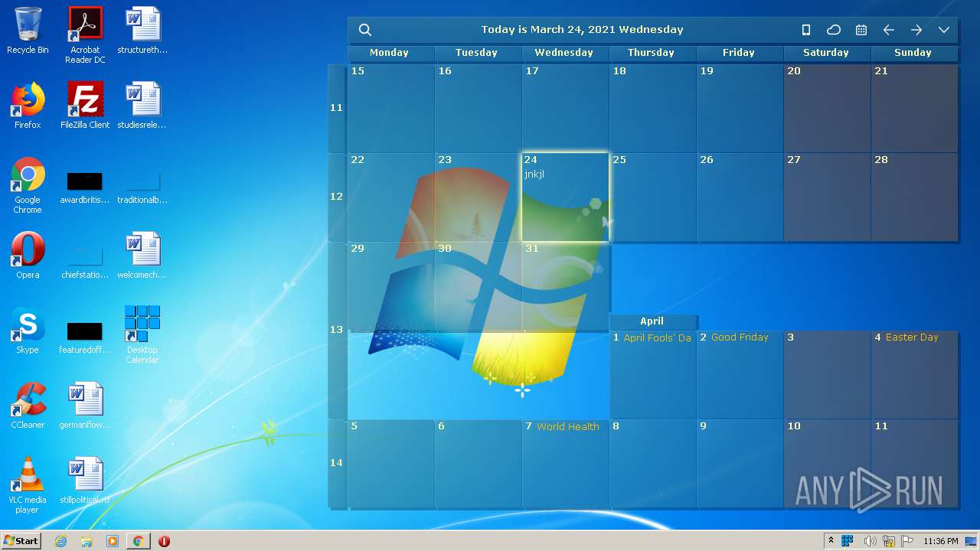Open the Opera desktop shortcut
This screenshot has width=980, height=551.
(28, 256)
